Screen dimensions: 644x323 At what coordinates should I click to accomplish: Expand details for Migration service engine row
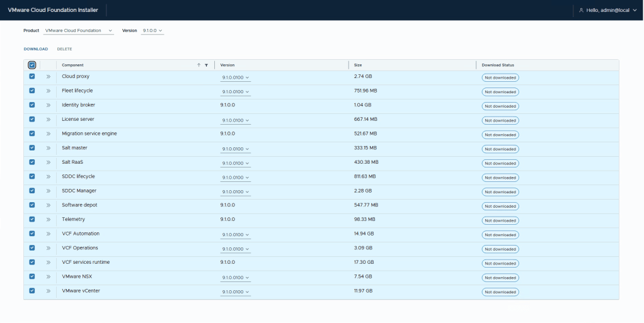click(x=48, y=134)
